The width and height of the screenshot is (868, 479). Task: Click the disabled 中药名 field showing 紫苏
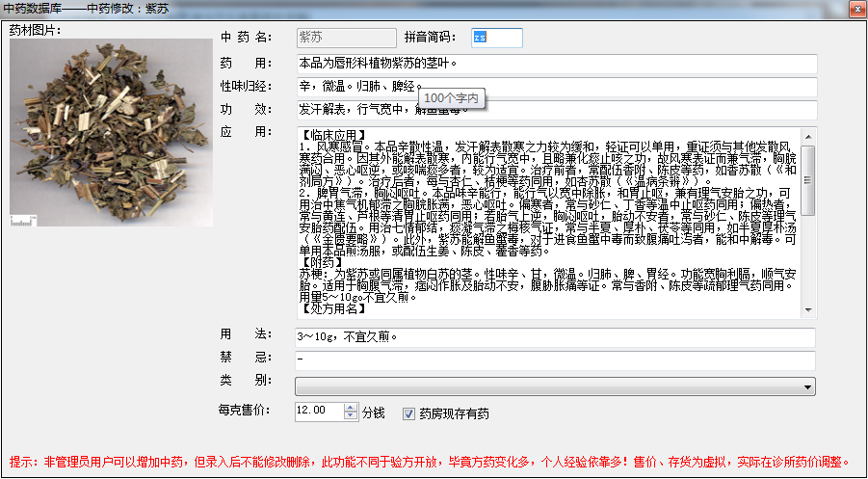(346, 38)
